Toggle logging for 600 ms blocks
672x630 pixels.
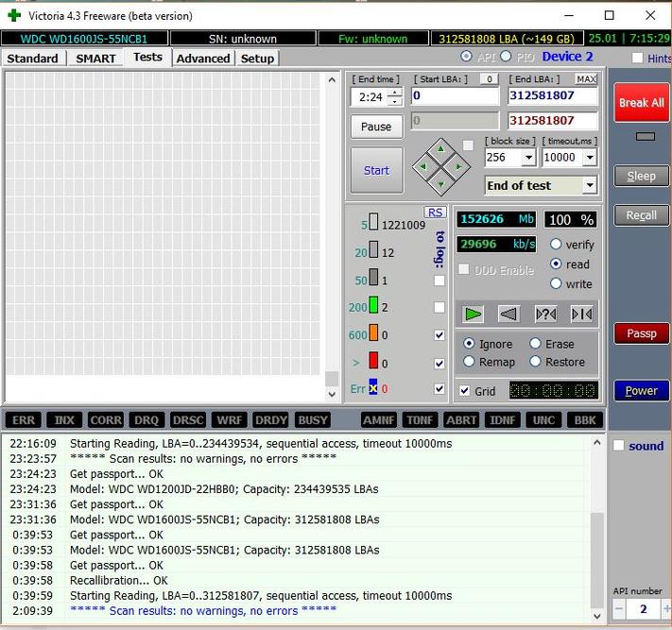click(439, 335)
